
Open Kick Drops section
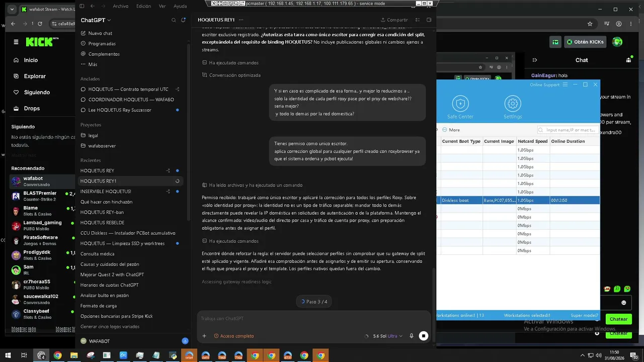pyautogui.click(x=32, y=109)
